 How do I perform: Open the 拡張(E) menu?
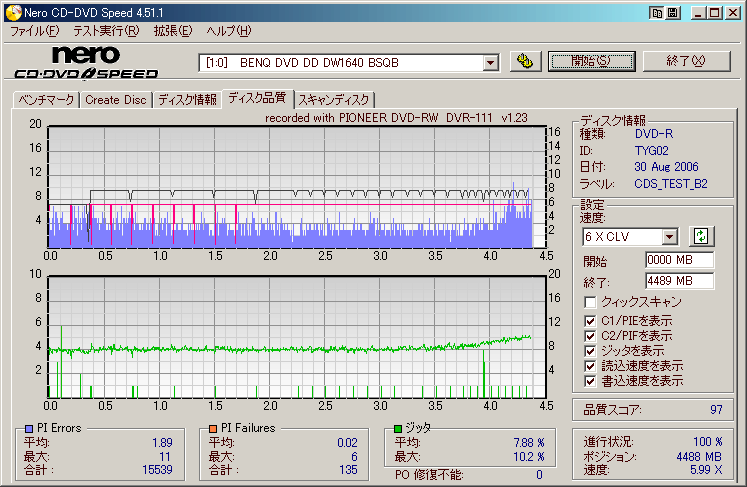pyautogui.click(x=172, y=31)
